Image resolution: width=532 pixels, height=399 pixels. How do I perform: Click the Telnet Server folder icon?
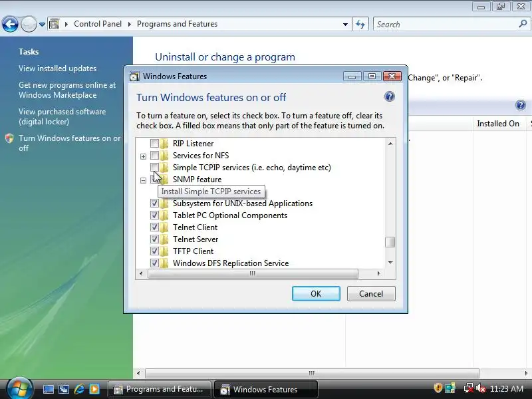tap(164, 239)
